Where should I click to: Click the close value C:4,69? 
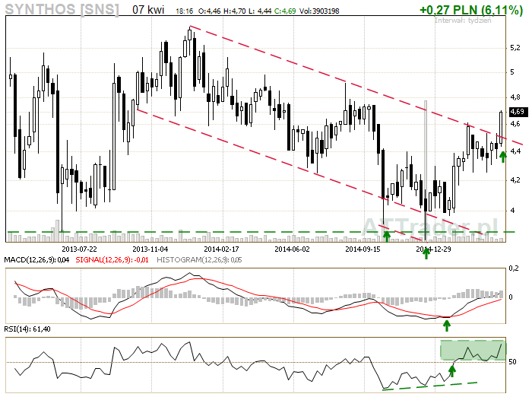click(285, 11)
